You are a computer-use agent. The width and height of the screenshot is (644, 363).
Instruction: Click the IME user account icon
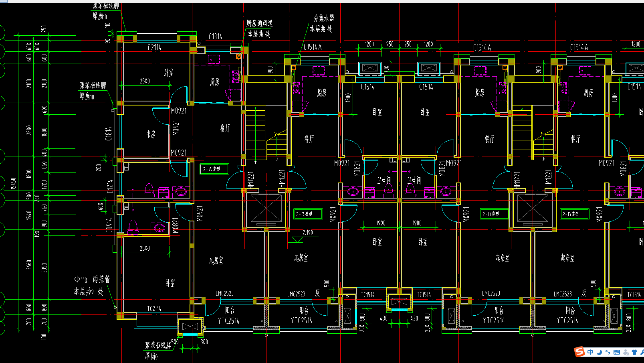(626, 352)
